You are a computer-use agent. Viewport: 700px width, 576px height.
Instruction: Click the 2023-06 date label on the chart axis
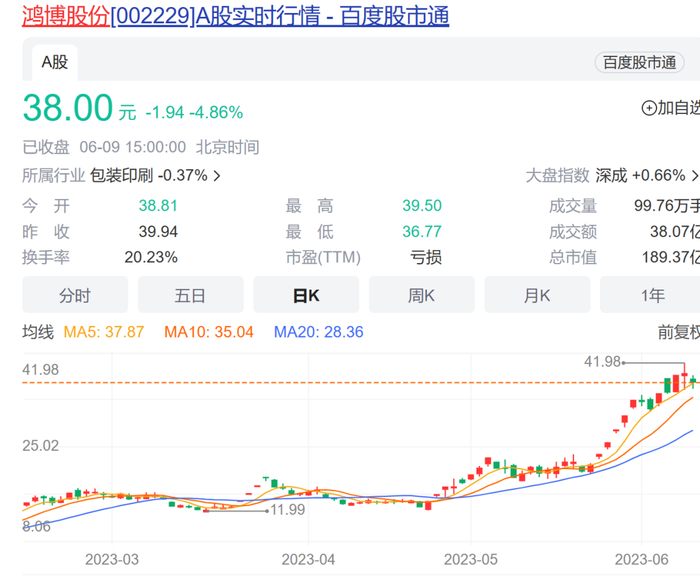click(642, 559)
